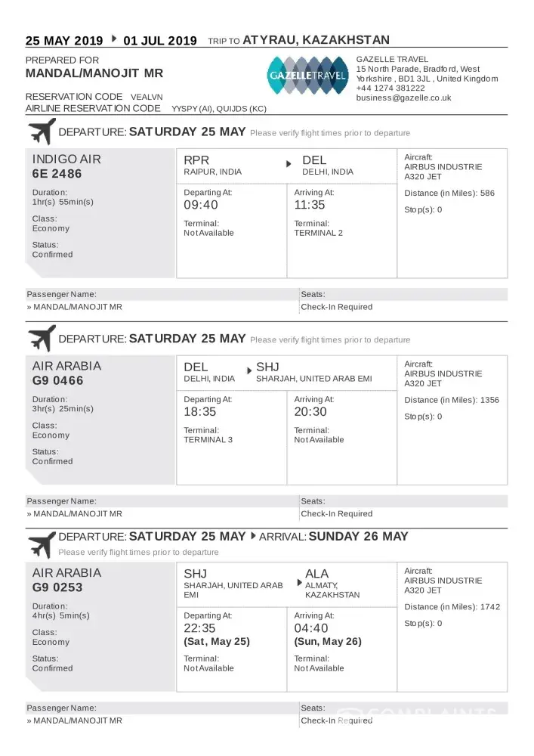Screen dimensions: 534x756
Task: Click the flight number G9 0253
Action: pyautogui.click(x=57, y=587)
